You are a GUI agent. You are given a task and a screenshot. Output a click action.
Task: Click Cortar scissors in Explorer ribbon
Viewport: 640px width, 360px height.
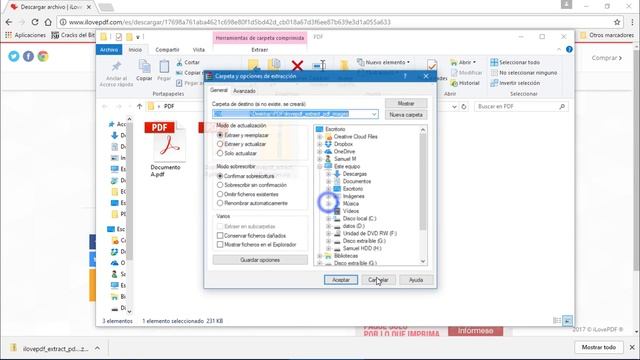[188, 62]
